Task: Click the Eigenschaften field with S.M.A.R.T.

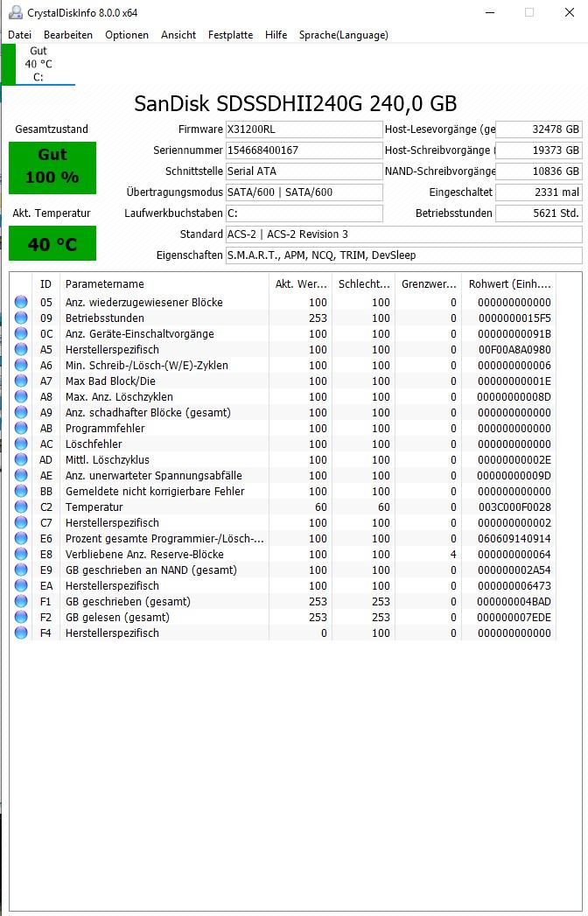Action: [404, 255]
